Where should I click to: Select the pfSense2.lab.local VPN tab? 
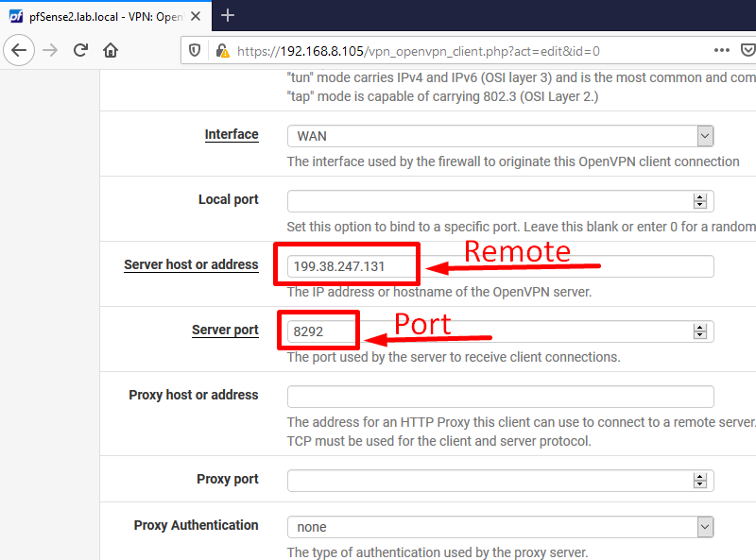(x=105, y=16)
